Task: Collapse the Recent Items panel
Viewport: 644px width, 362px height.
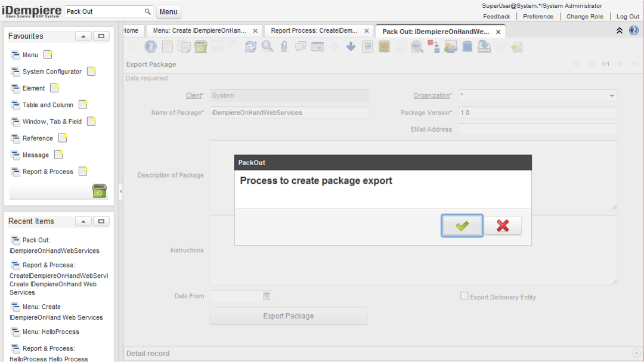Action: 83,221
